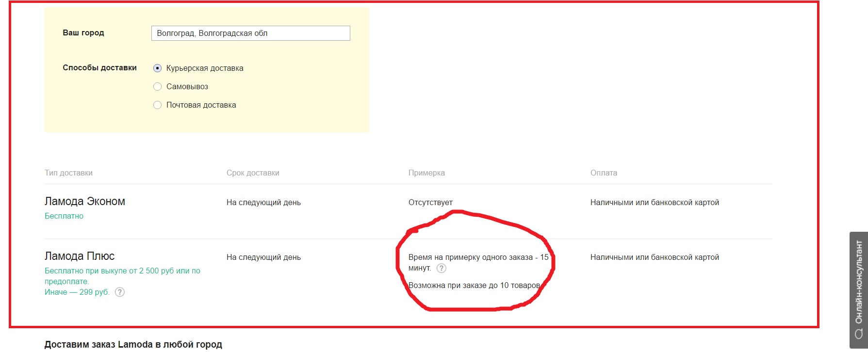
Task: Click Доставим заказ Lamoda в любой город heading
Action: pos(133,344)
